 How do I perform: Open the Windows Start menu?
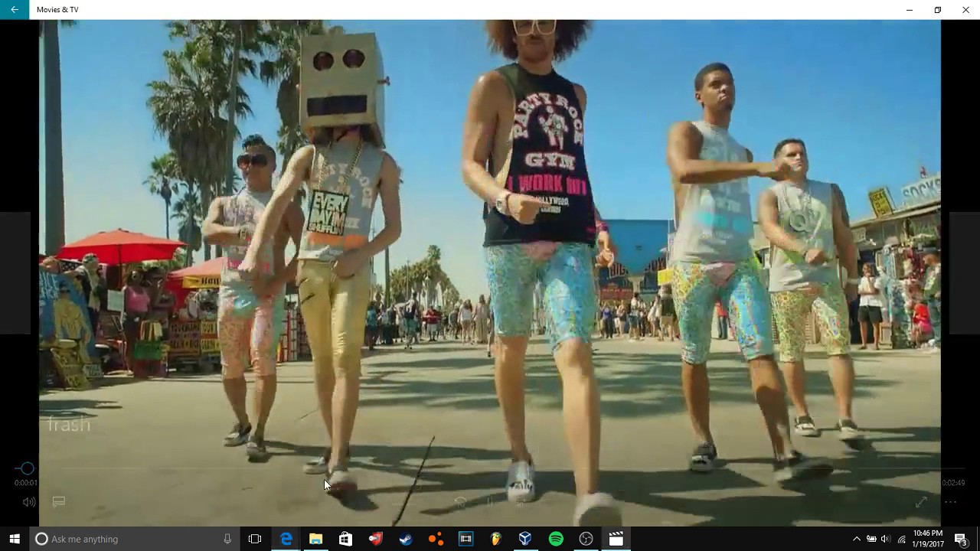[15, 539]
